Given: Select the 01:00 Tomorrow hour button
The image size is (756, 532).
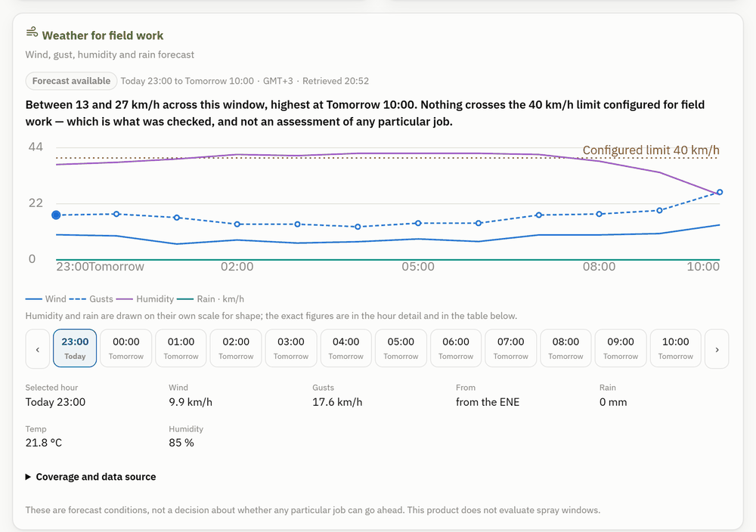Looking at the screenshot, I should click(181, 348).
